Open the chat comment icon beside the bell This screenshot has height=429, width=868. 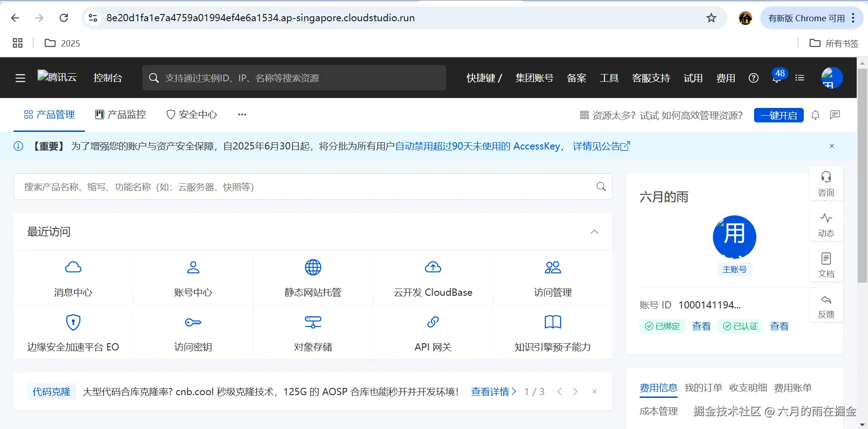point(835,115)
